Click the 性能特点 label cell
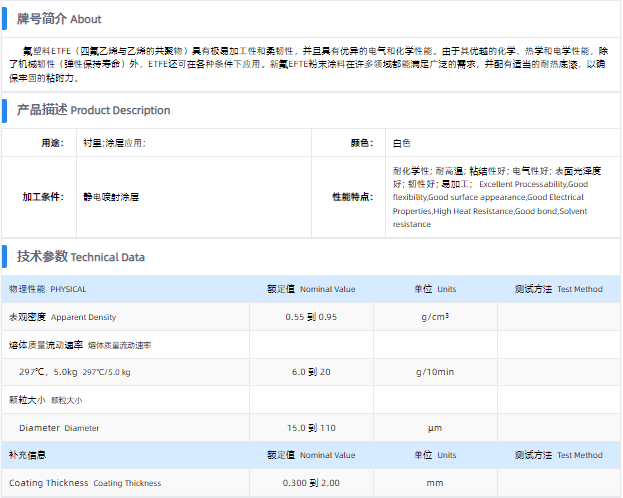Viewport: 623px width, 498px height. point(352,197)
